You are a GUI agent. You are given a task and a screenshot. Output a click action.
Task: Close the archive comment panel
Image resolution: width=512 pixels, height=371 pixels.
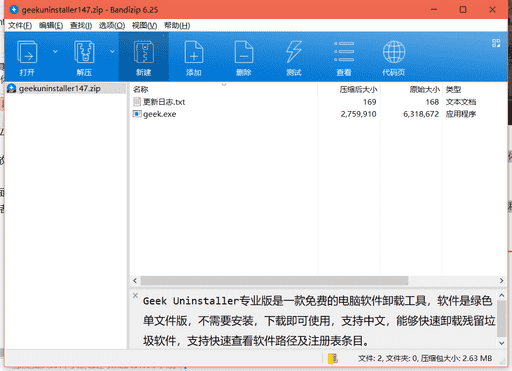pos(135,295)
